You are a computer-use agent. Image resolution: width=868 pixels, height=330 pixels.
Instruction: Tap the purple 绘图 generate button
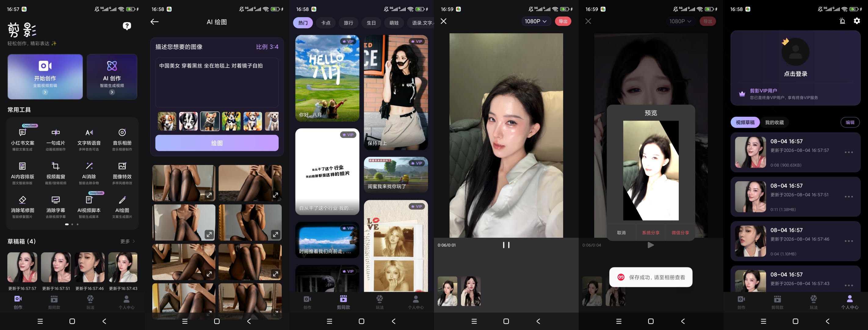coord(217,143)
